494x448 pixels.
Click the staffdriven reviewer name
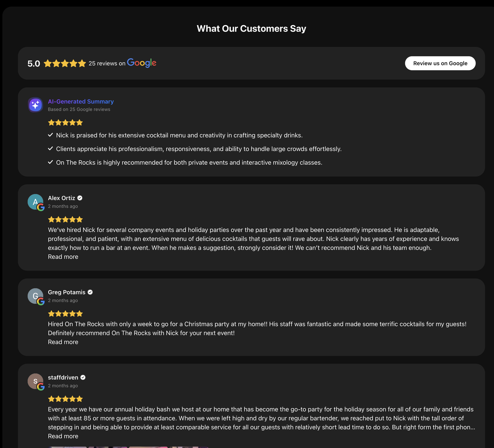pos(63,377)
